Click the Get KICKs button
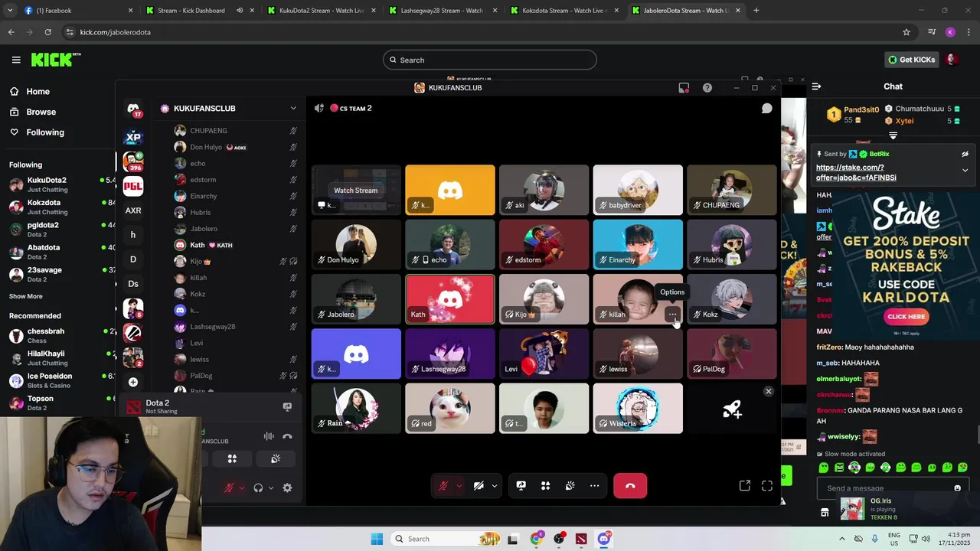The image size is (980, 551). click(911, 60)
